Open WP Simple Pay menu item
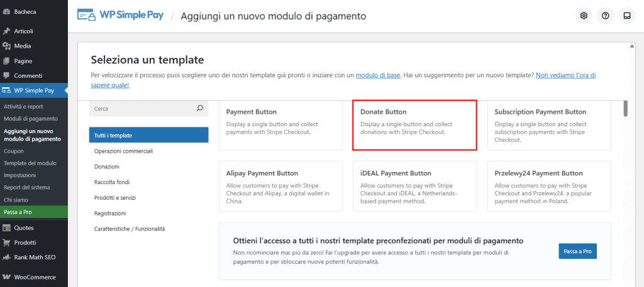Image resolution: width=644 pixels, height=287 pixels. click(34, 90)
